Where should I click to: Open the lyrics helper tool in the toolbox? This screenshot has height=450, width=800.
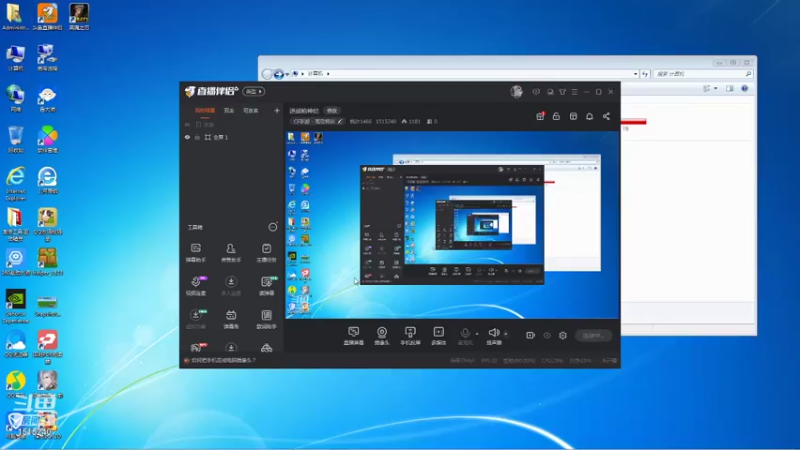(x=266, y=319)
